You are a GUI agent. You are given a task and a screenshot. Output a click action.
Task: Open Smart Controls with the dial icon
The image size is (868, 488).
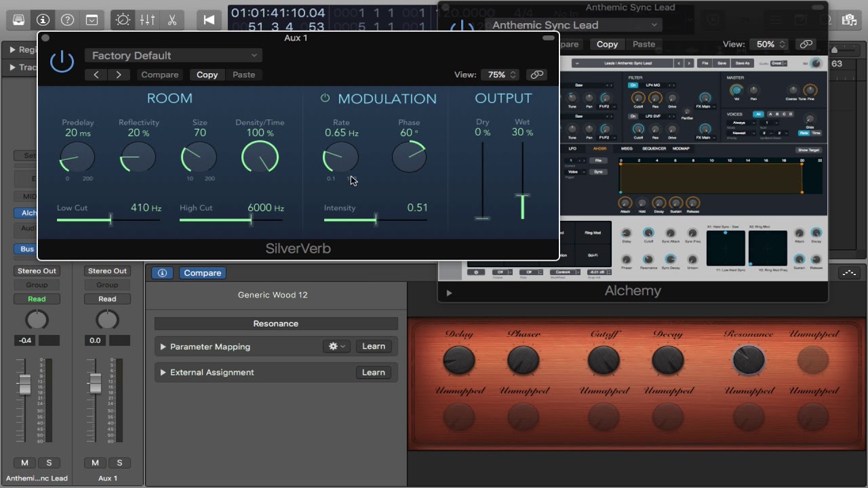(x=123, y=20)
